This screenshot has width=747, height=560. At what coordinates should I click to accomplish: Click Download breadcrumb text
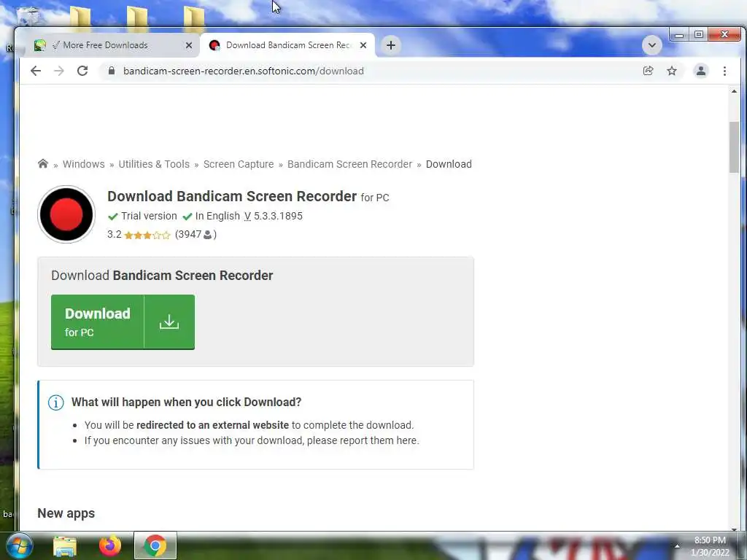tap(449, 164)
